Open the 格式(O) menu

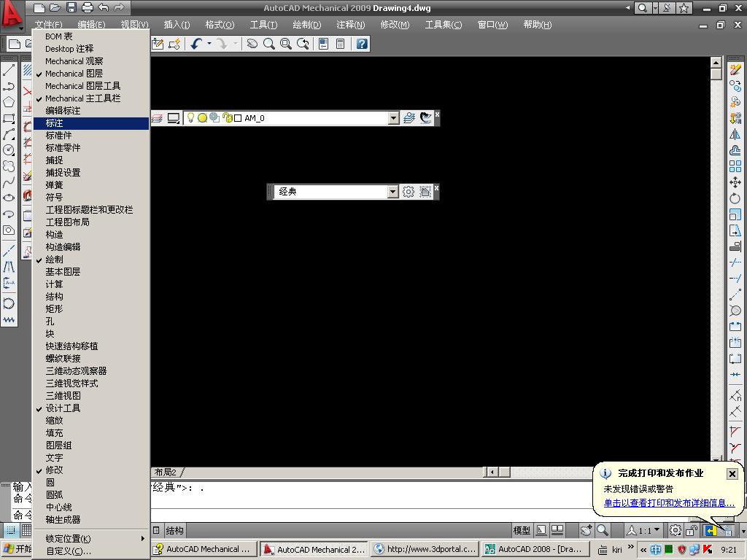[220, 24]
